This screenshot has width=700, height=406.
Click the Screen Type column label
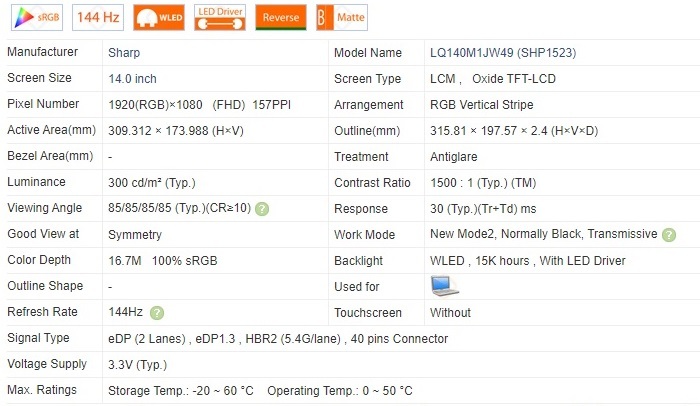tap(367, 79)
